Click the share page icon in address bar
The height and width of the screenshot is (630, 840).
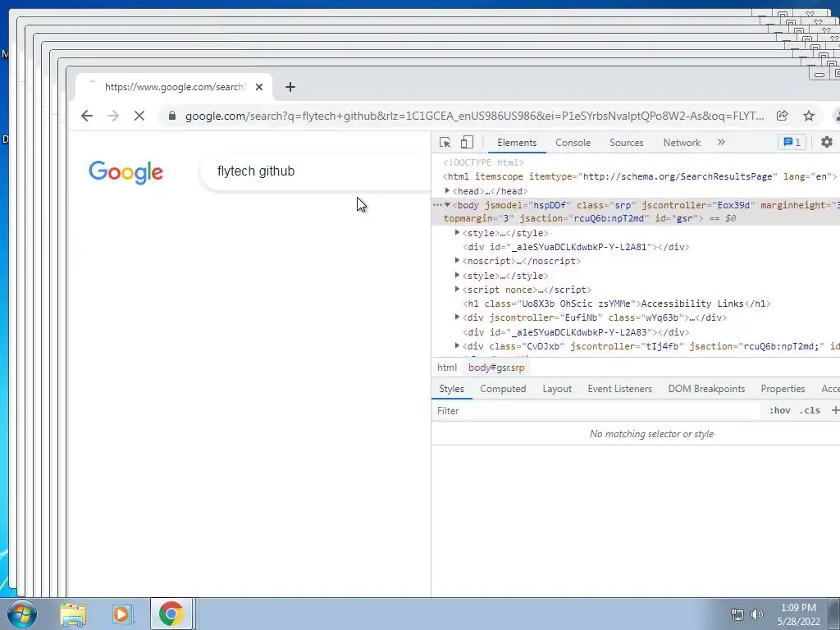pyautogui.click(x=782, y=116)
